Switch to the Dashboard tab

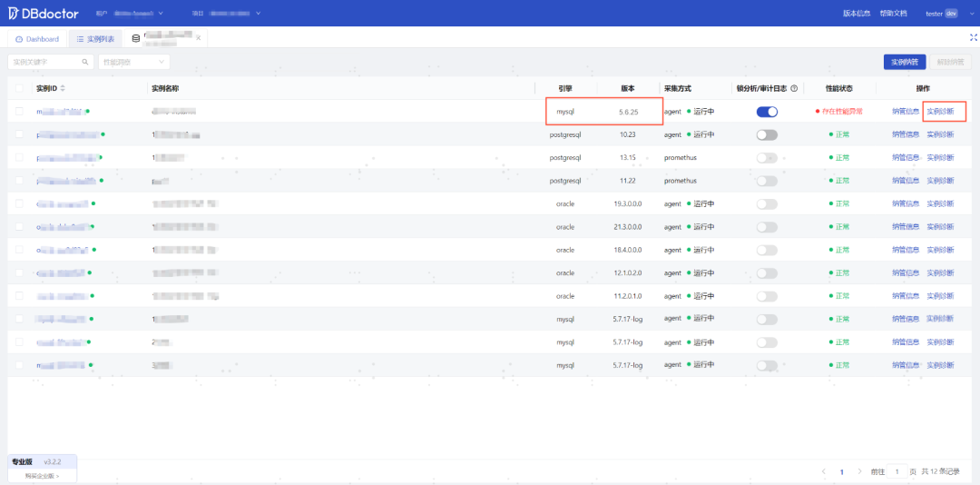click(x=37, y=39)
